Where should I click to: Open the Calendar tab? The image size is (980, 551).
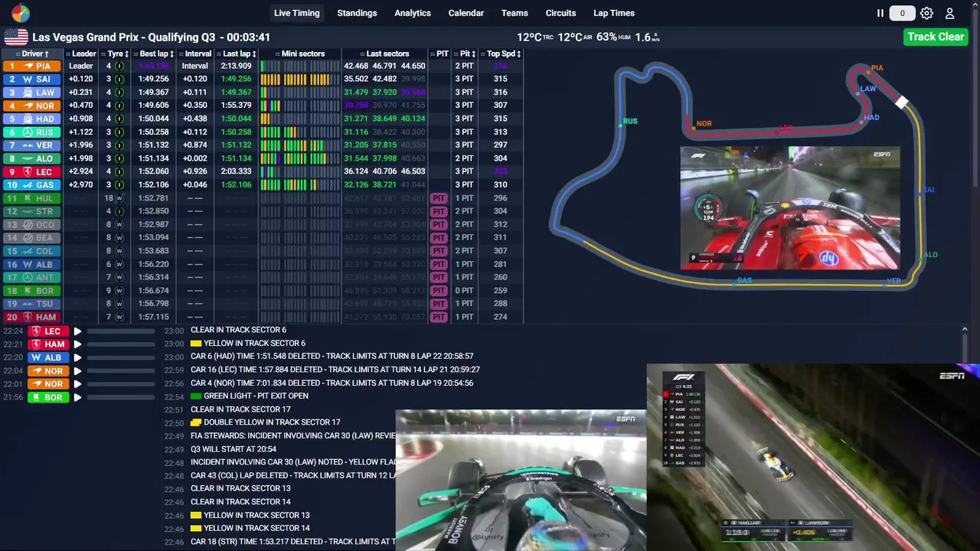tap(465, 13)
